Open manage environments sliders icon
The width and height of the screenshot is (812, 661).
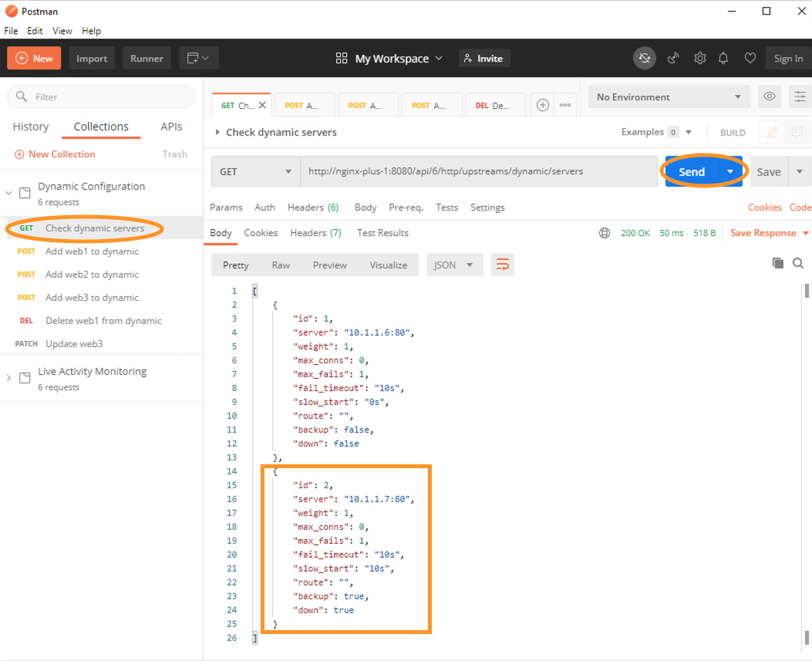pyautogui.click(x=800, y=96)
